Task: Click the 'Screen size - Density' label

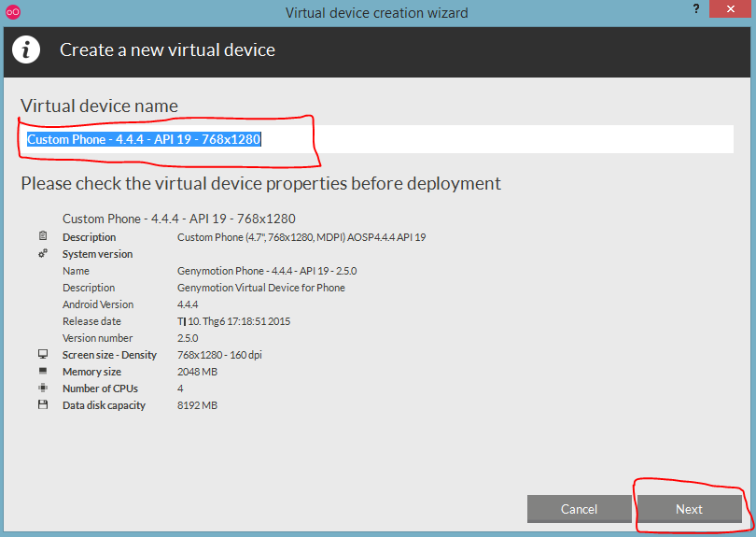Action: tap(109, 355)
